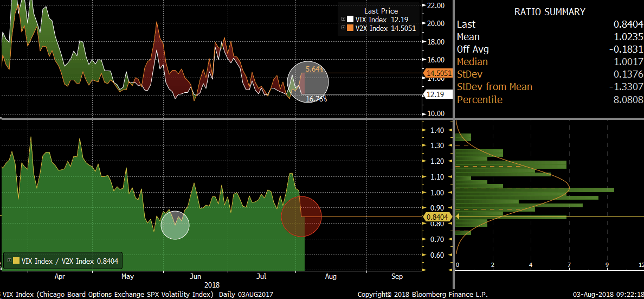Click the 'Aug' month label on time axis

331,277
